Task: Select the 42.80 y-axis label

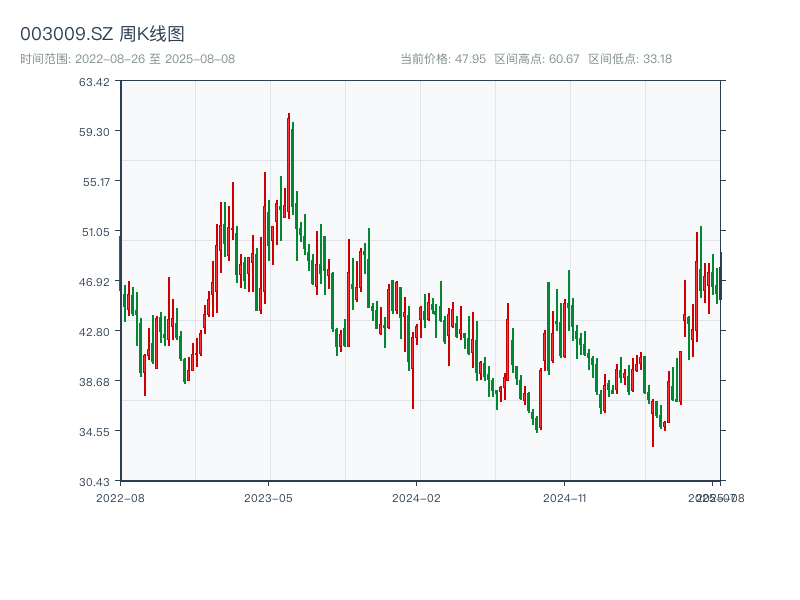Action: (95, 331)
